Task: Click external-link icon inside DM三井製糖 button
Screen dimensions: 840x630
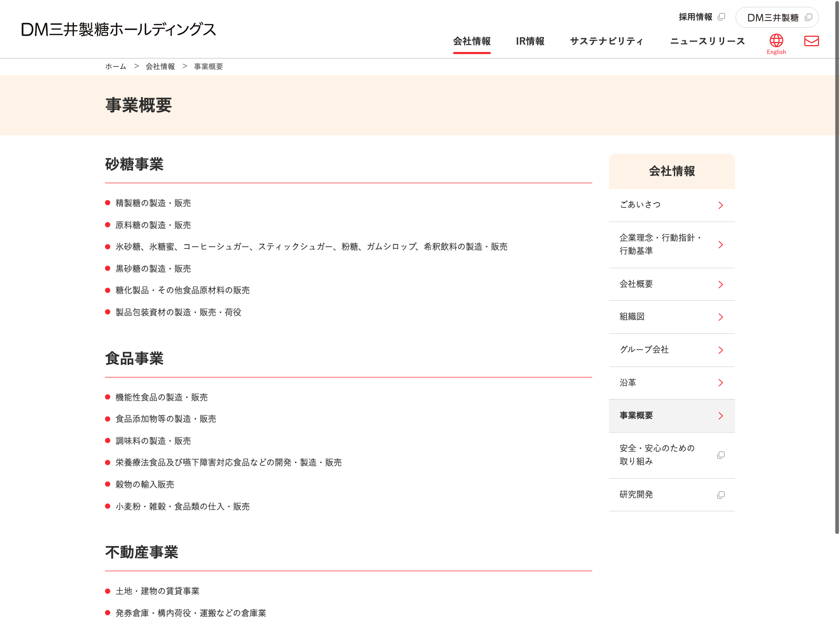Action: coord(808,17)
